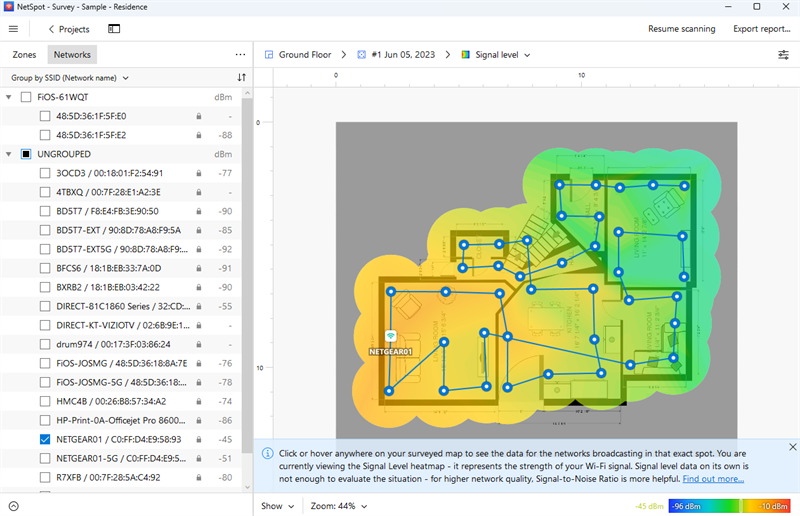Click the signal level color gradient legend
This screenshot has height=516, width=800.
(731, 506)
